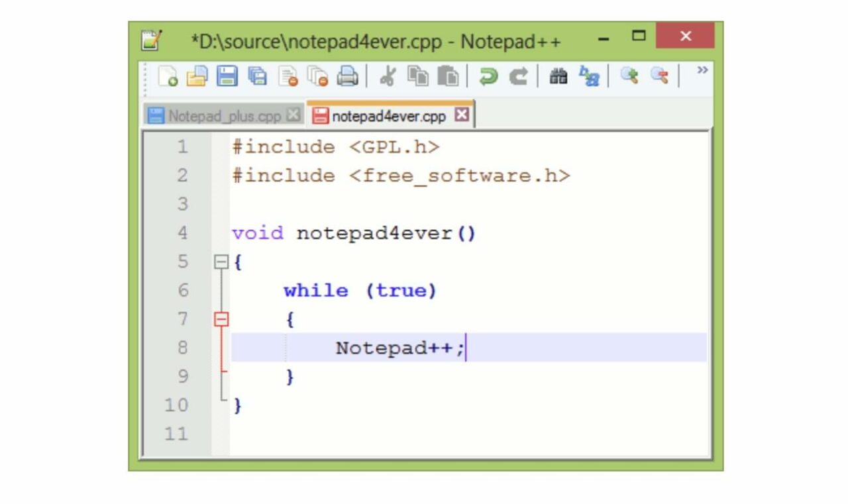Collapse the while loop fold at line 7
The width and height of the screenshot is (848, 504).
point(221,319)
